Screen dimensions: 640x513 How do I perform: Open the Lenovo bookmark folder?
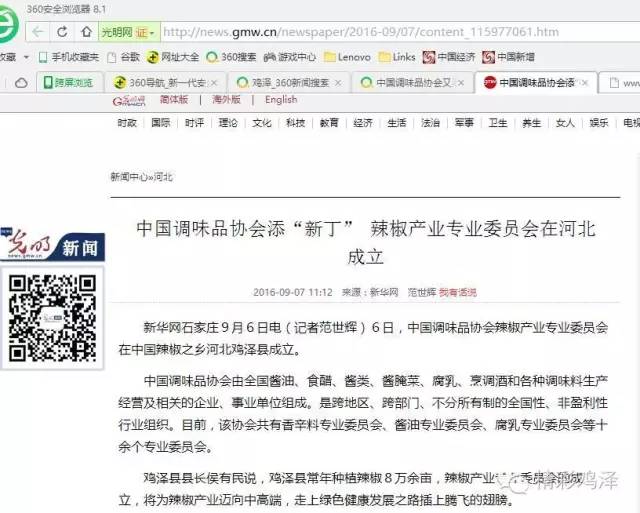348,57
